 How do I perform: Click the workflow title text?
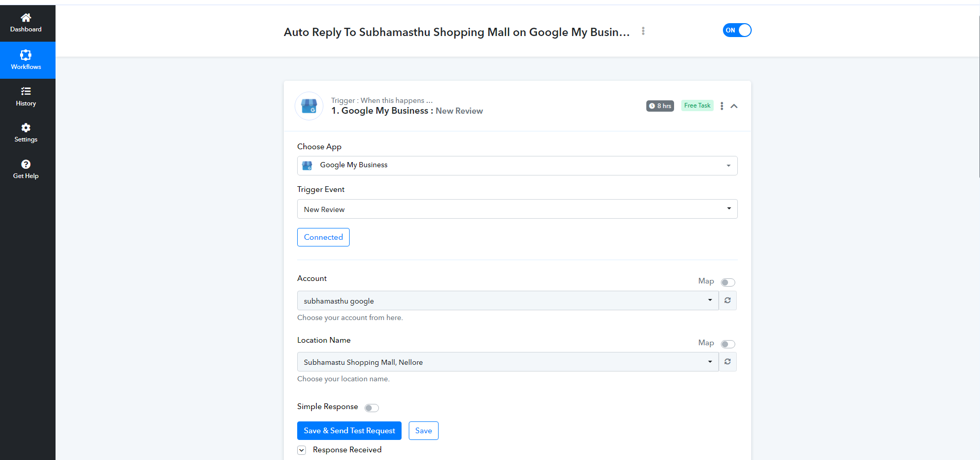[457, 32]
